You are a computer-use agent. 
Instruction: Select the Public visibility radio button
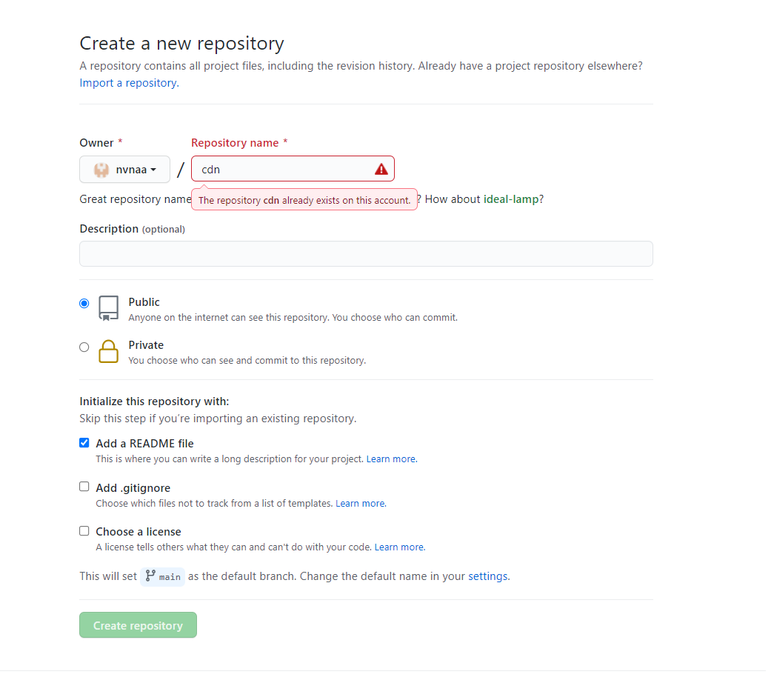(84, 303)
